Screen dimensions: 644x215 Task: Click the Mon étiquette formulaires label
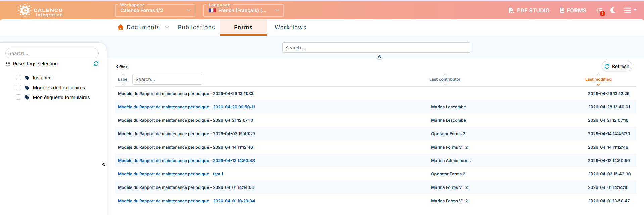(61, 97)
